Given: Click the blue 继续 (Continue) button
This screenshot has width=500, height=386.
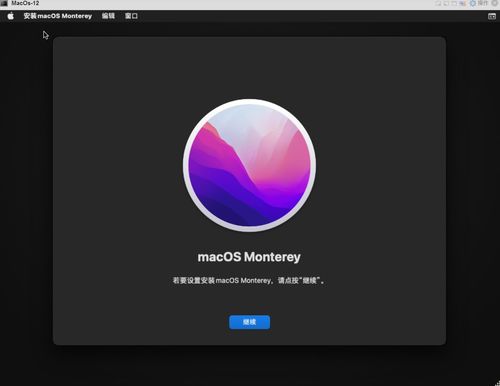Looking at the screenshot, I should click(249, 322).
